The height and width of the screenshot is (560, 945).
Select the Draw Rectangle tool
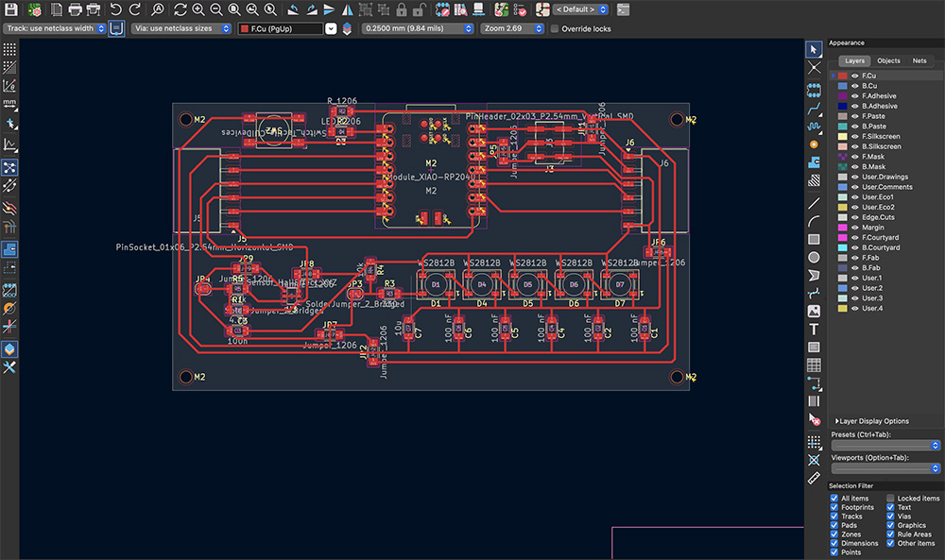point(814,239)
